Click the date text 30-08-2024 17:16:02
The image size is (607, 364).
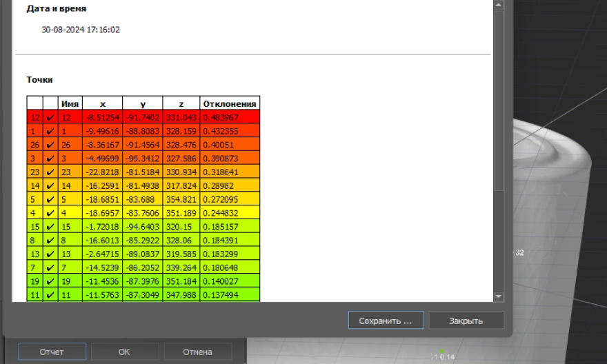click(x=81, y=30)
